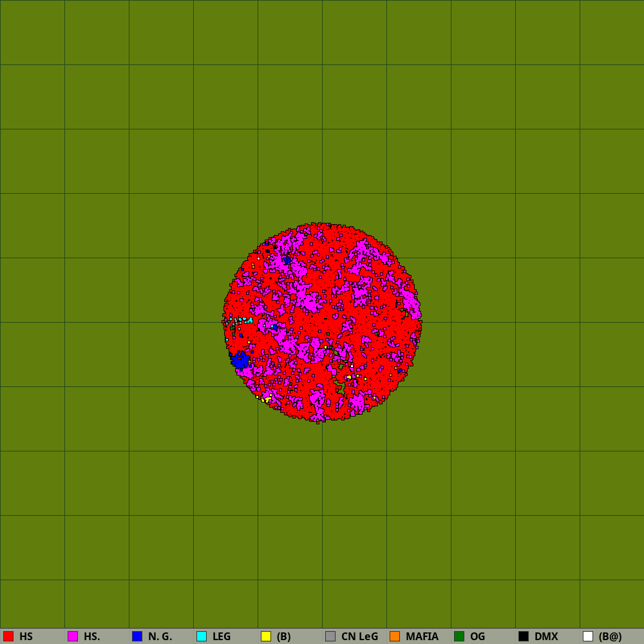The image size is (644, 644).
Task: Select the OG legend label
Action: 478,637
